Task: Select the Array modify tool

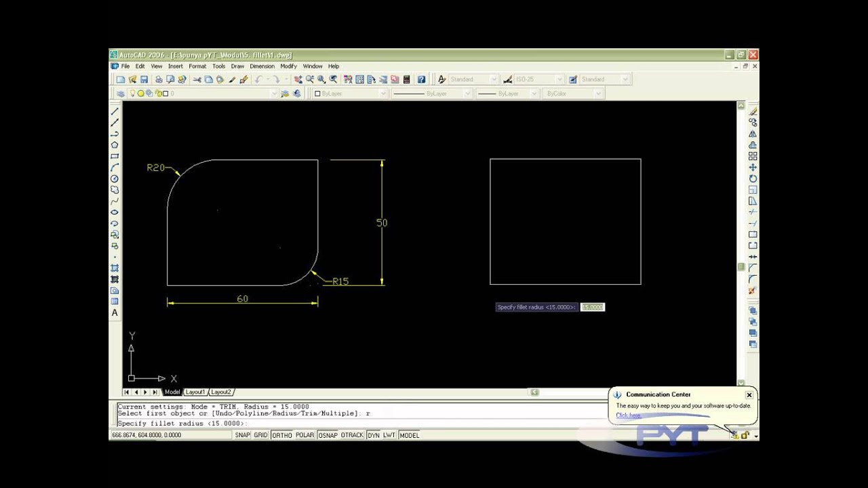Action: tap(753, 156)
